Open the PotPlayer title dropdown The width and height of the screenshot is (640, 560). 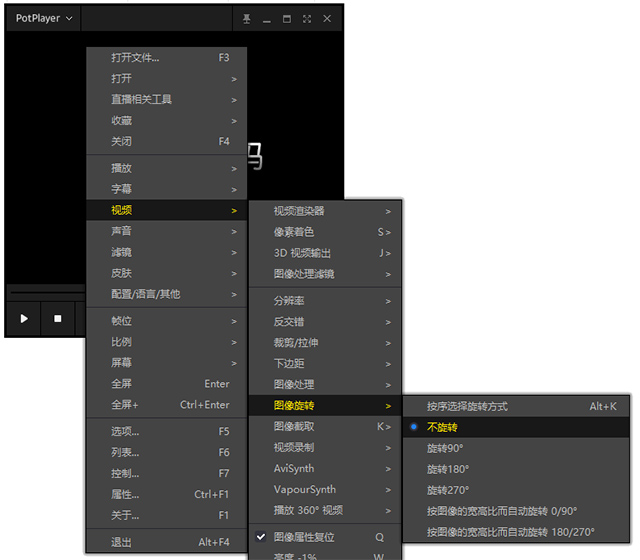pyautogui.click(x=44, y=18)
